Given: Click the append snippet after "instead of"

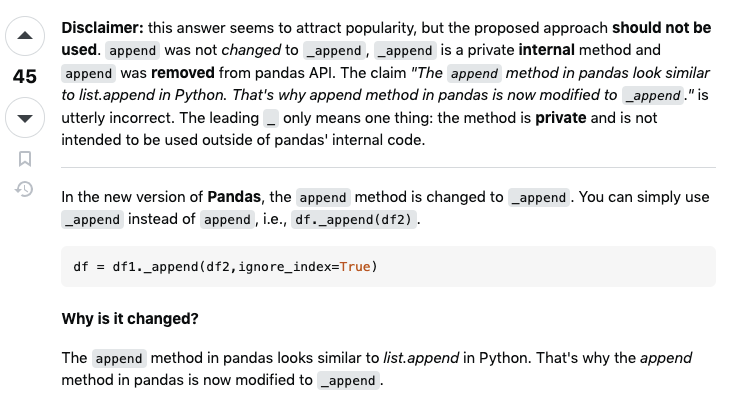Looking at the screenshot, I should point(227,219).
